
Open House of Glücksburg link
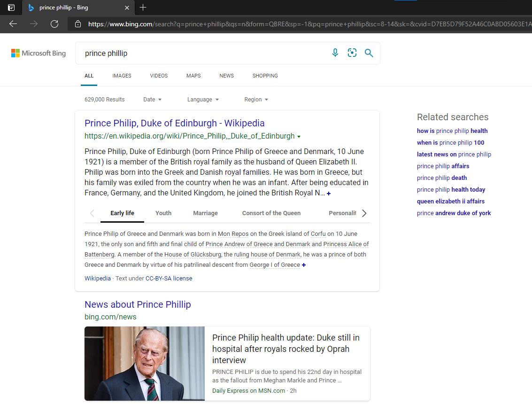(193, 255)
